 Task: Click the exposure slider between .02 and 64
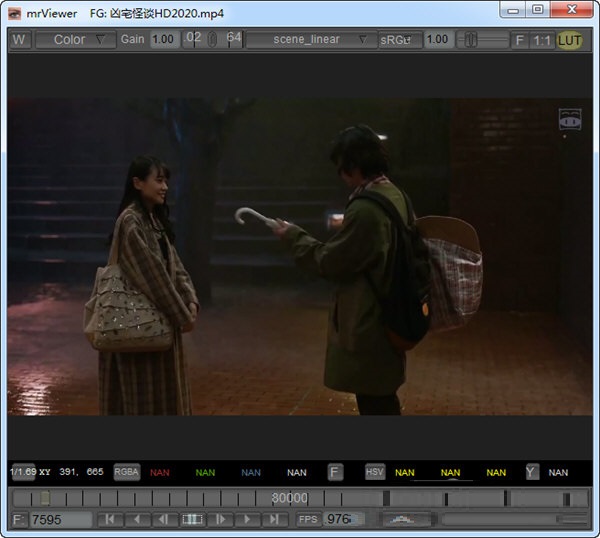[212, 39]
